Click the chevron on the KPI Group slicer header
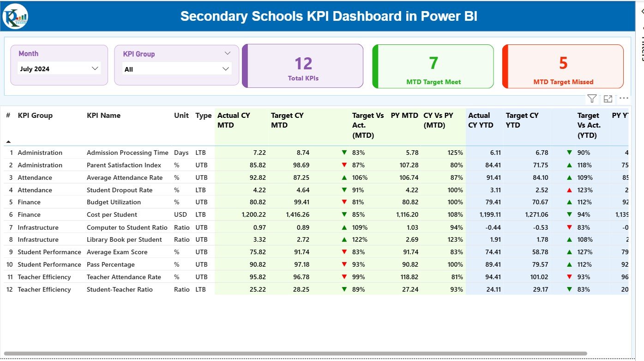 (227, 53)
